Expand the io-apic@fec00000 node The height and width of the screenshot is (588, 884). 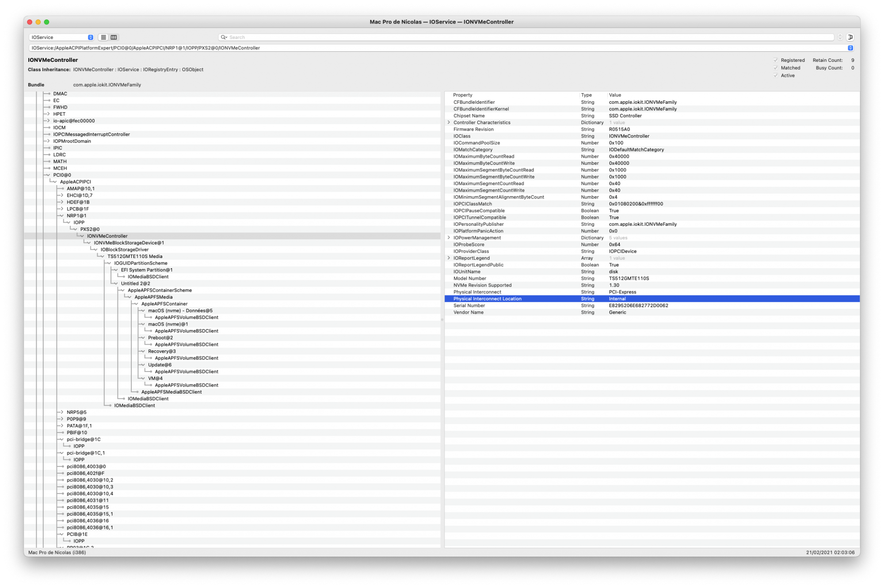tap(48, 121)
